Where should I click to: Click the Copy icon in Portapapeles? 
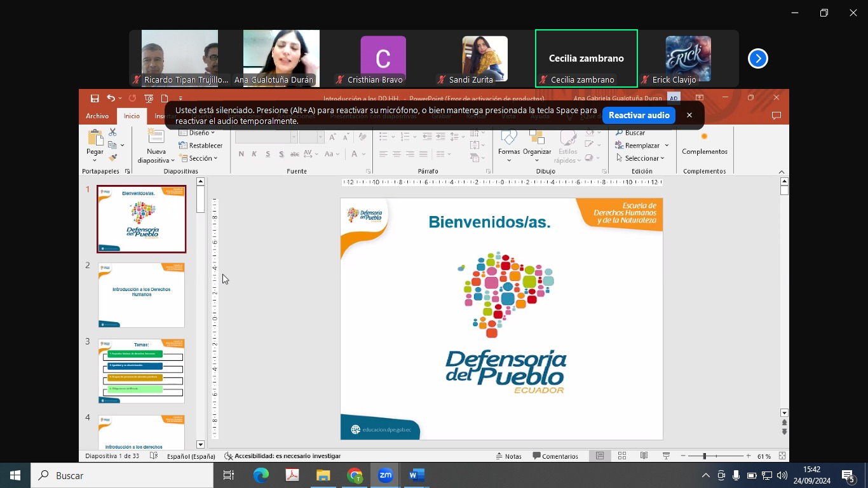coord(112,145)
